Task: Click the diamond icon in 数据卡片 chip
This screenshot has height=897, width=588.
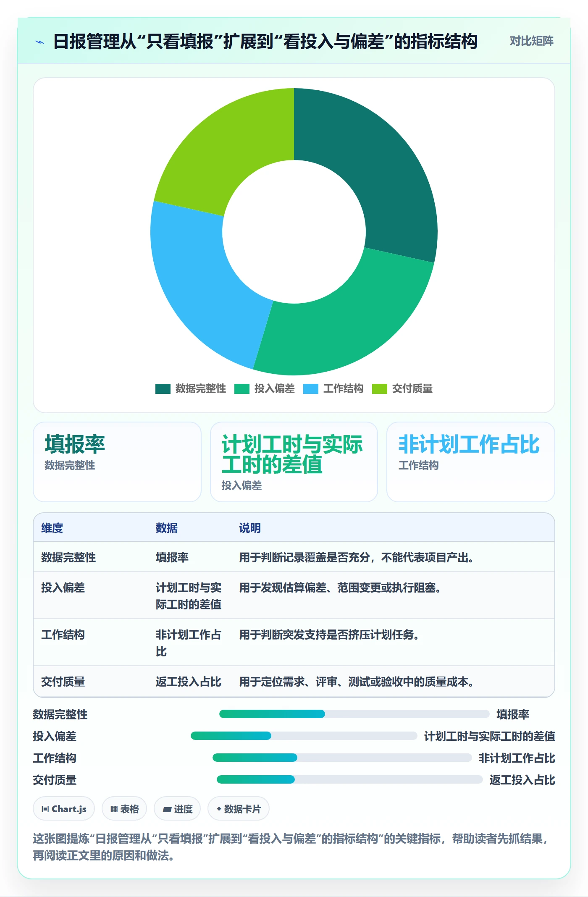Action: (219, 809)
